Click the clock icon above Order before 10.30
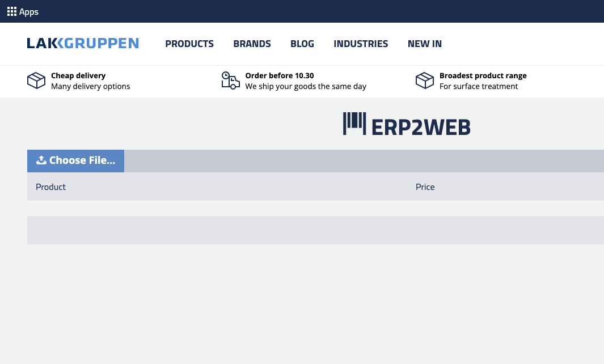Screen dimensions: 604x364 pos(227,76)
